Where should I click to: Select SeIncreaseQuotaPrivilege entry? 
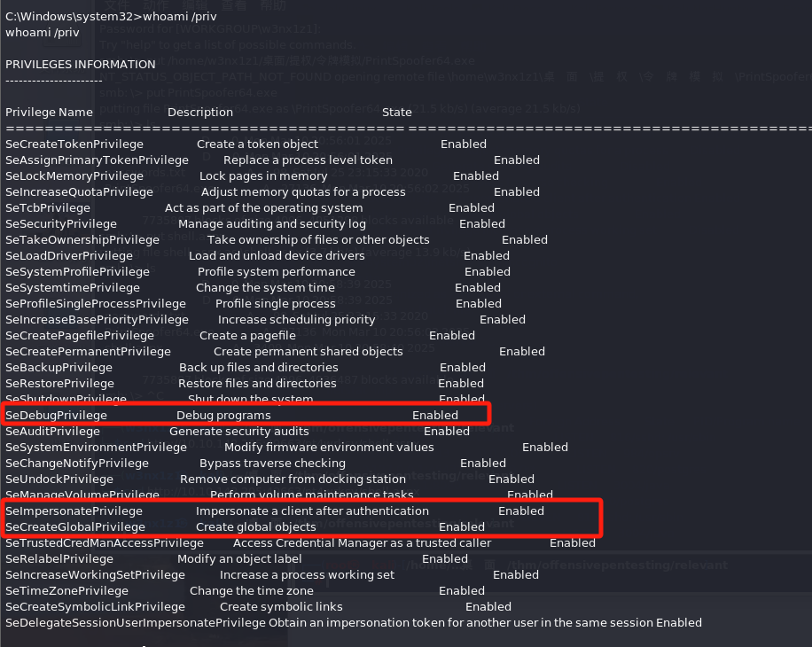79,192
